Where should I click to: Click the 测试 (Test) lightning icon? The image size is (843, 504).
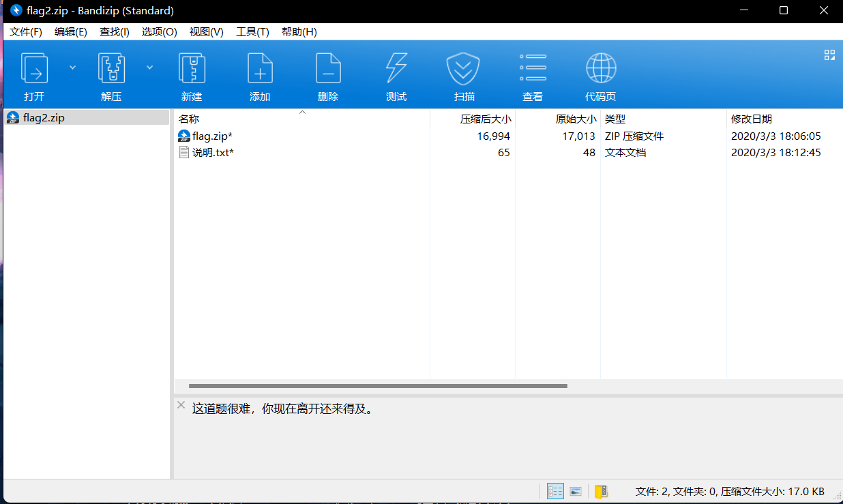point(396,68)
